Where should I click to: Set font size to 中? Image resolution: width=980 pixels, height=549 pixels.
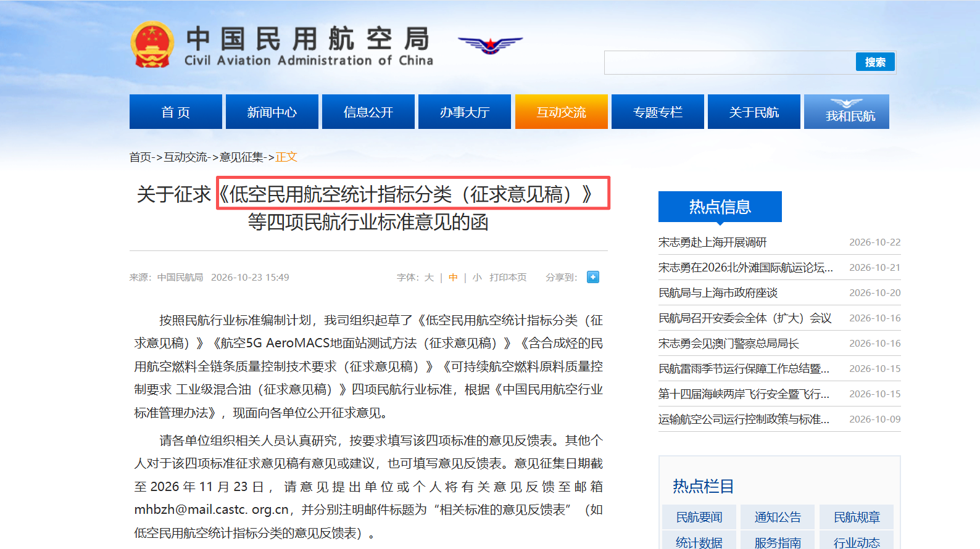click(453, 278)
